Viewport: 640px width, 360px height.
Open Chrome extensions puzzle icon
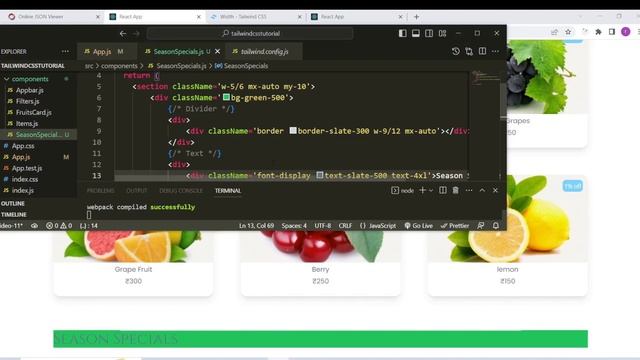pyautogui.click(x=598, y=32)
